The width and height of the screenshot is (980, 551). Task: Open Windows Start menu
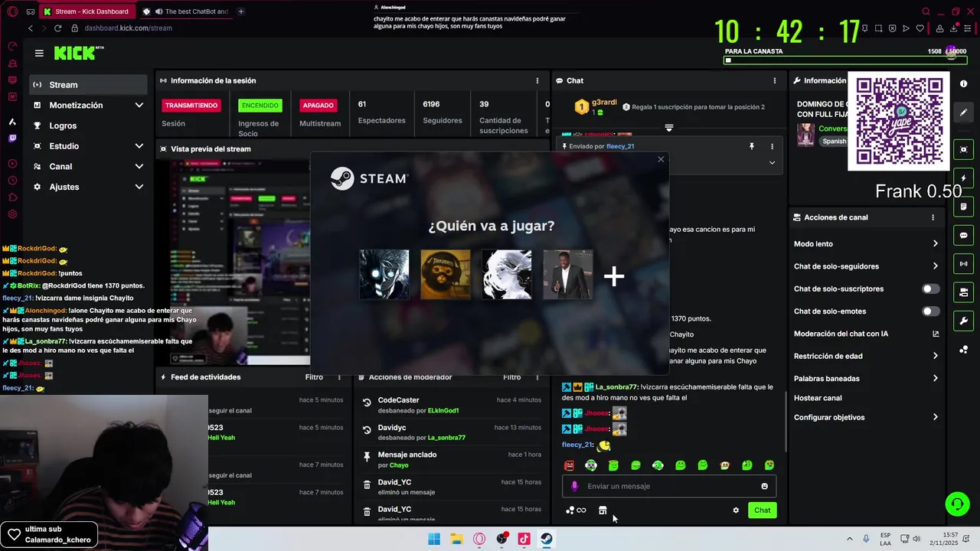434,539
